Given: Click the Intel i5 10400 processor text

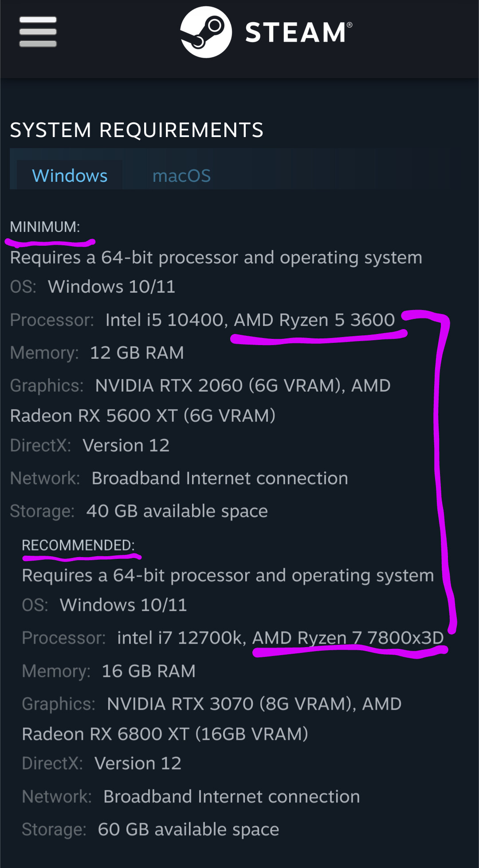Looking at the screenshot, I should pos(164,320).
